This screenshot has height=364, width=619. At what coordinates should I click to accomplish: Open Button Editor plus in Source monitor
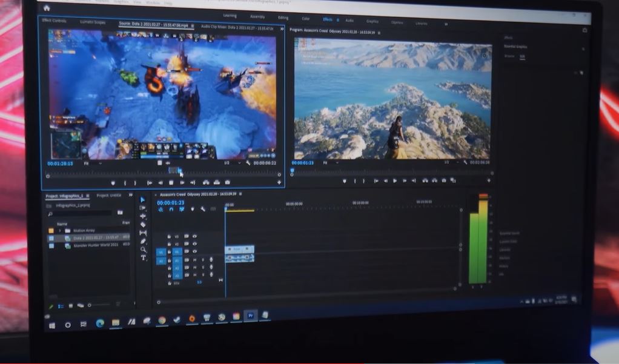tap(279, 182)
